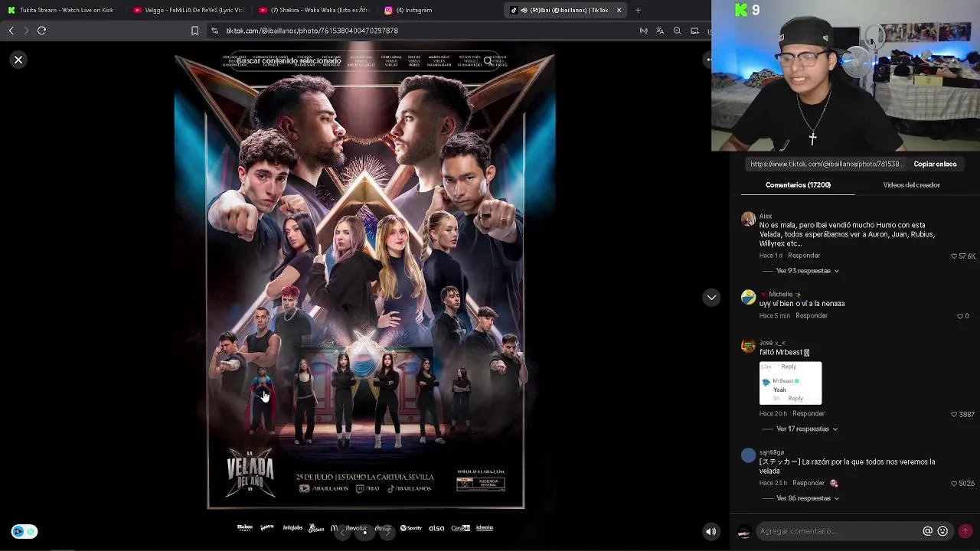Screen dimensions: 980x551
Task: Open José's profile avatar
Action: click(748, 347)
